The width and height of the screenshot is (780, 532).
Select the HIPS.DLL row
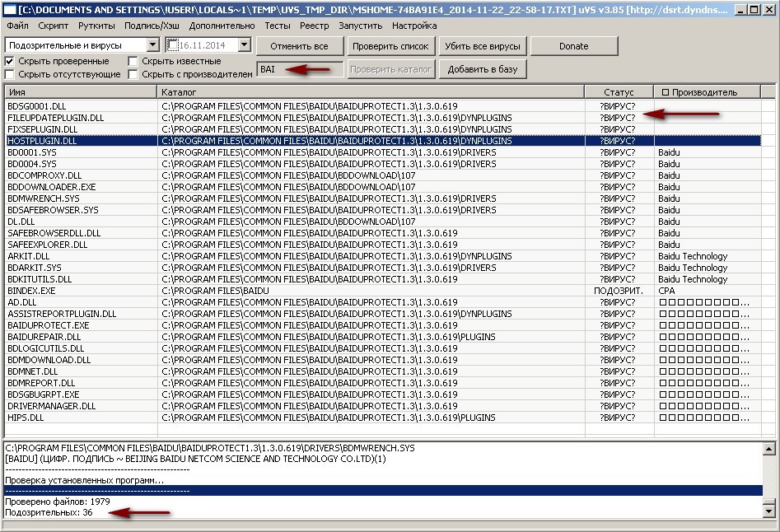coord(382,418)
